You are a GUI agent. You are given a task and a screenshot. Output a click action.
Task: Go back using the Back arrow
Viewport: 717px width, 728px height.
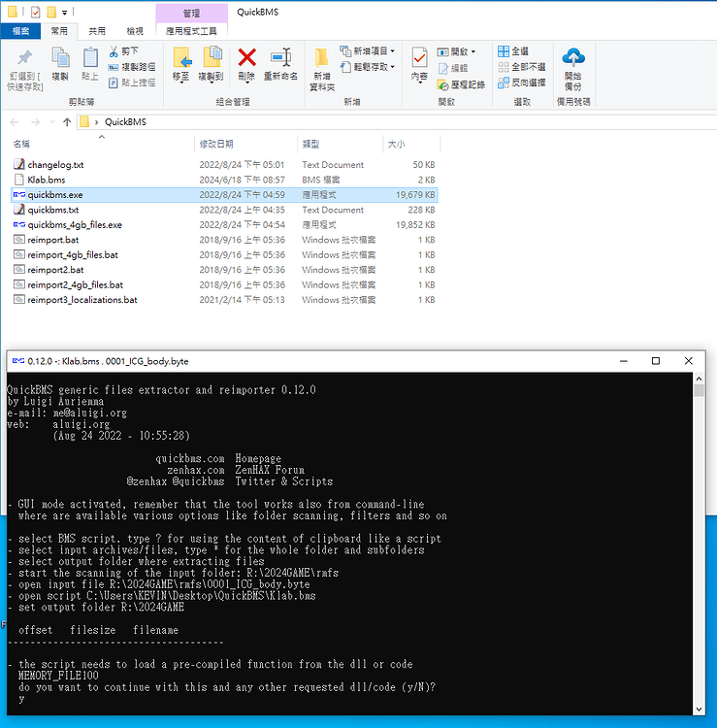tap(15, 122)
